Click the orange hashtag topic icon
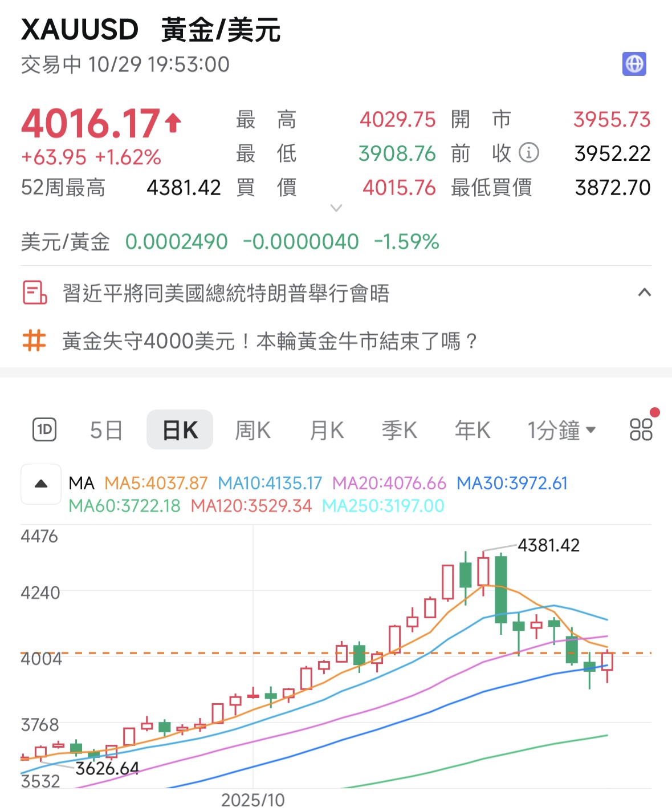Image resolution: width=672 pixels, height=811 pixels. [34, 341]
